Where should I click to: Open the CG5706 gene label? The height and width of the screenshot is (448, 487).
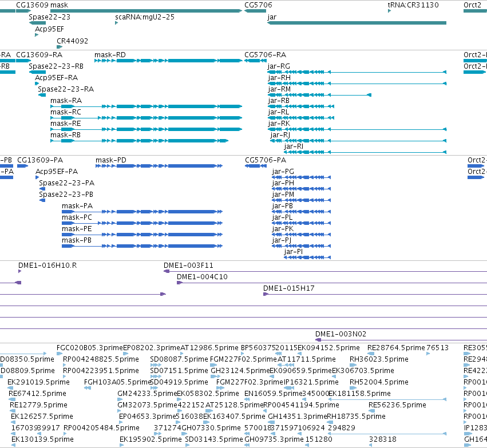click(x=258, y=5)
